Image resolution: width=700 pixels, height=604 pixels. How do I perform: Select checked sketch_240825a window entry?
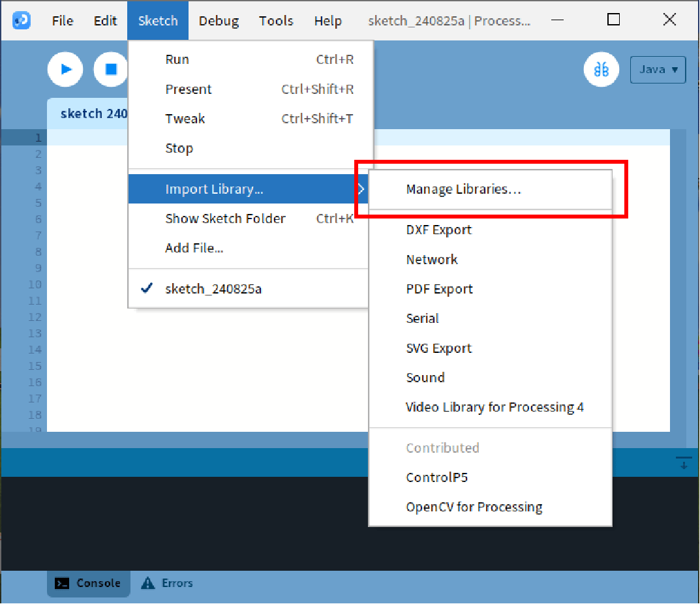tap(248, 289)
